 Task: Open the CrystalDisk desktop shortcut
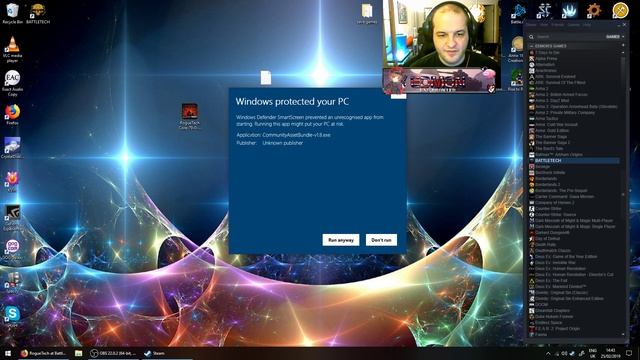(x=12, y=148)
